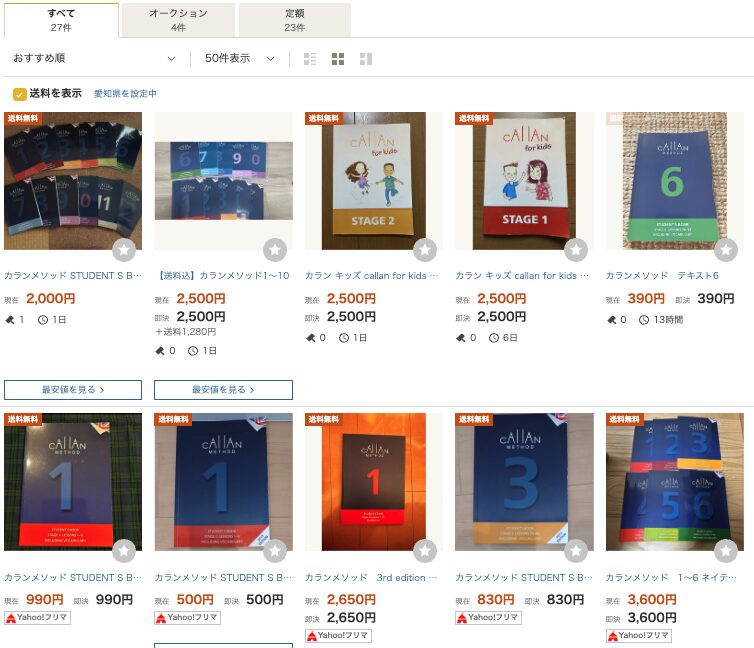Click 最安値を見る under the 2,500円 set listing
This screenshot has height=648, width=754.
(223, 390)
